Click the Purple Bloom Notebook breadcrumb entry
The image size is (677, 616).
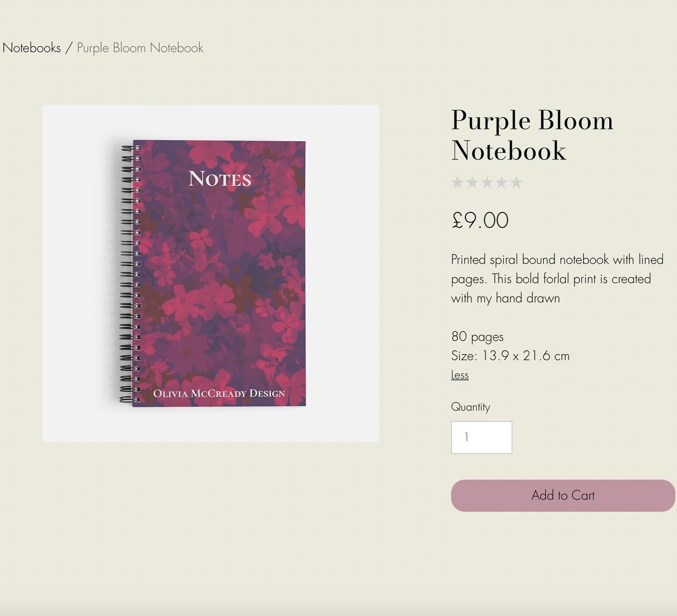click(x=140, y=48)
